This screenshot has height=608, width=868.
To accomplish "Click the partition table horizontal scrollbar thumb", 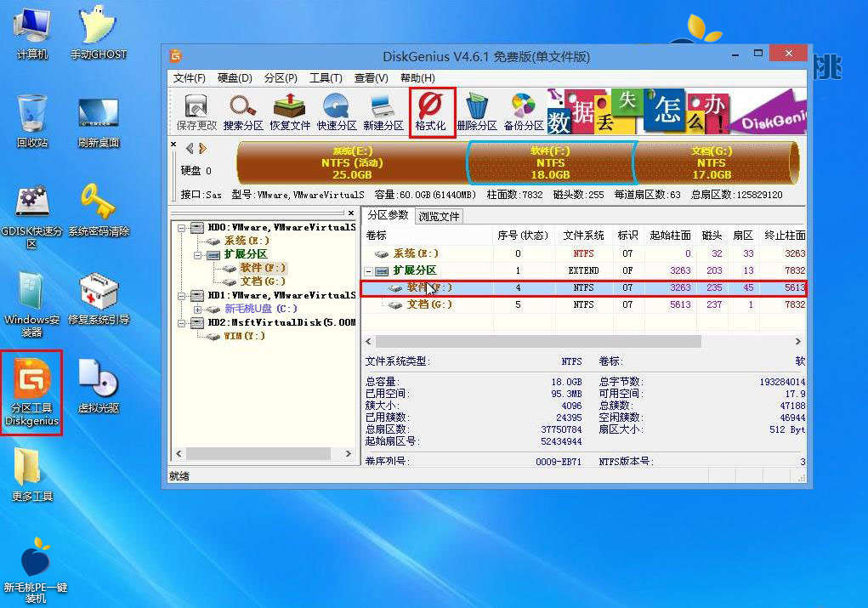I will pos(538,342).
